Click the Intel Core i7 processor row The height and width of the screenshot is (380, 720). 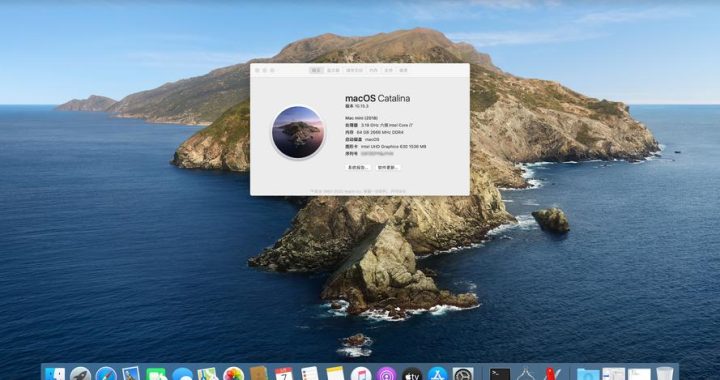tap(379, 125)
